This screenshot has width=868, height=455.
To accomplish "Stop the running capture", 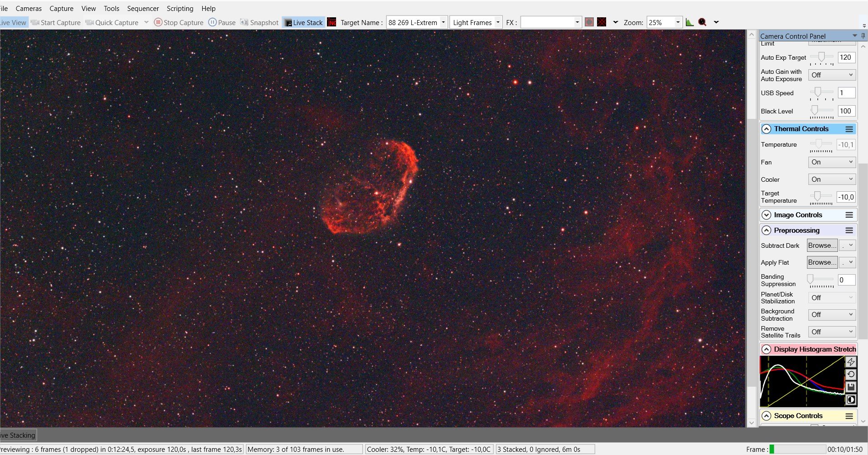I will tap(179, 22).
